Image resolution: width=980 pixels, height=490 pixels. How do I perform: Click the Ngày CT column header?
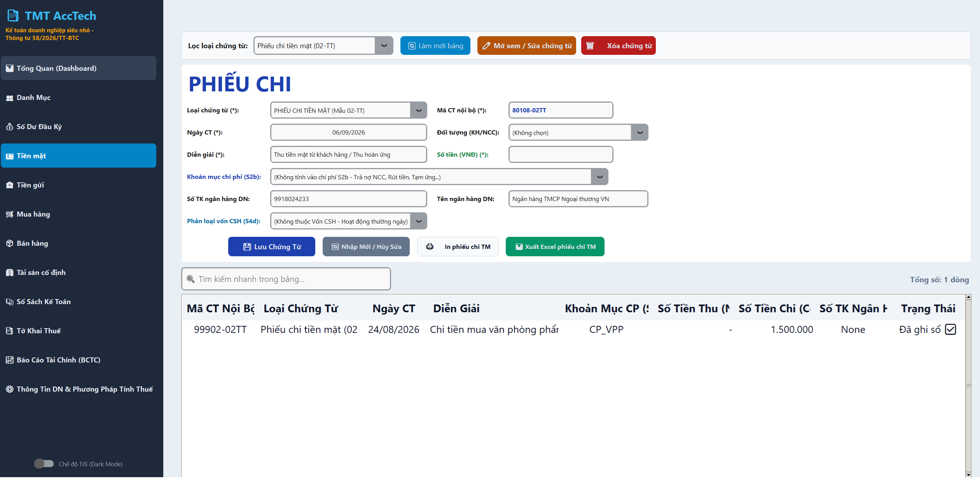click(x=394, y=309)
